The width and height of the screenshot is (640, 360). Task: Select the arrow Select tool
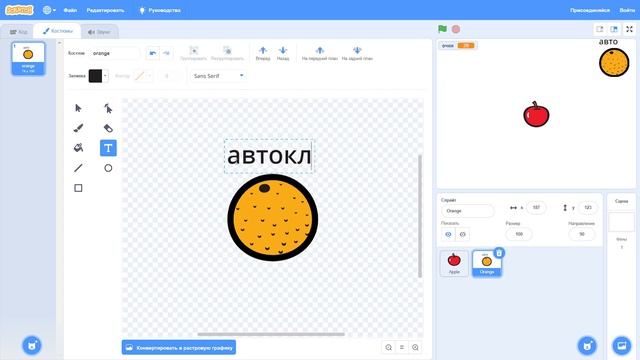[x=78, y=108]
